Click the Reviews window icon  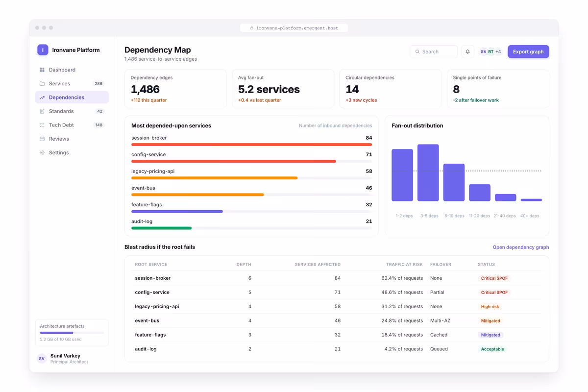[42, 139]
